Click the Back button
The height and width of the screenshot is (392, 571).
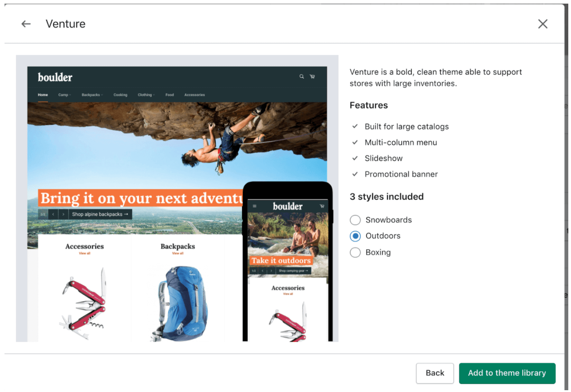[435, 373]
